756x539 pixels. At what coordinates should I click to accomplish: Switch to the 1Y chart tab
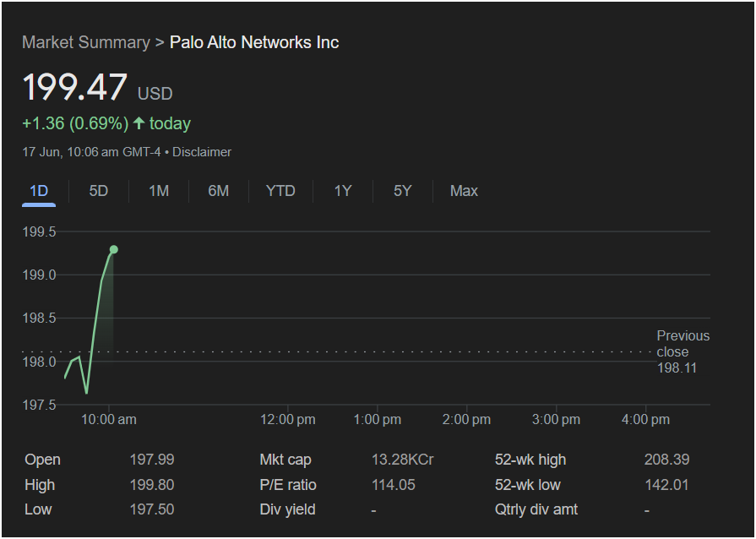(343, 191)
